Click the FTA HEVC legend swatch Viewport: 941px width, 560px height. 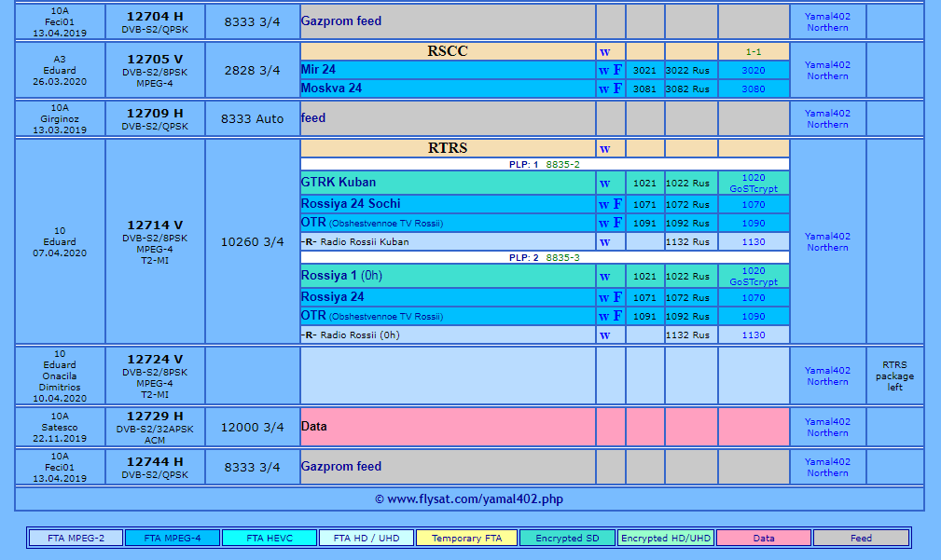click(270, 538)
